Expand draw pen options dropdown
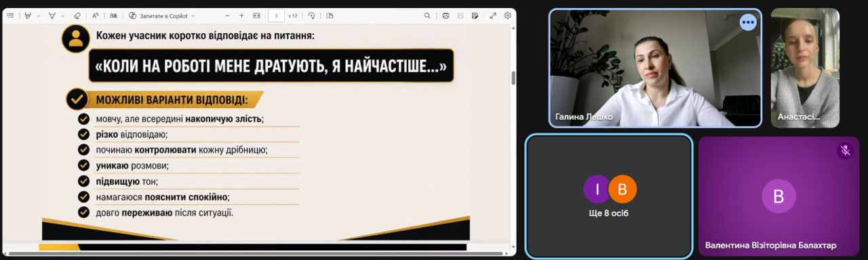This screenshot has height=260, width=868. (63, 15)
